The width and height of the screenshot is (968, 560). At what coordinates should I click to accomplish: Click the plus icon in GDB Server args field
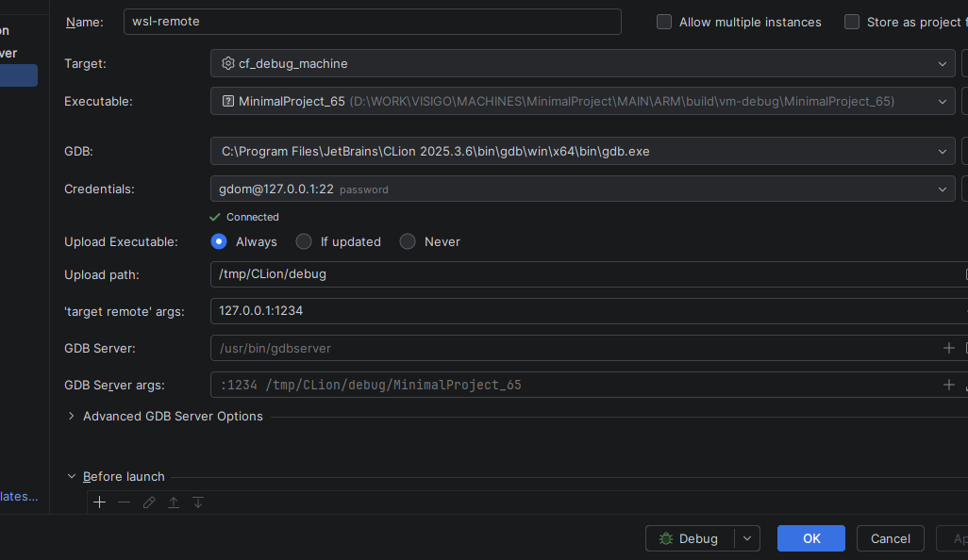(949, 385)
